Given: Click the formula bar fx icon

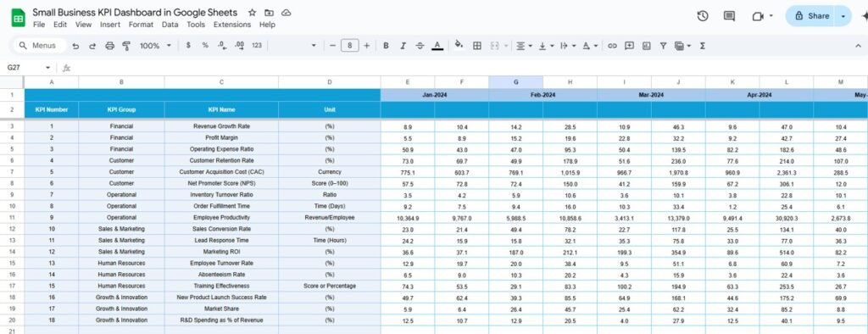Looking at the screenshot, I should [x=66, y=68].
